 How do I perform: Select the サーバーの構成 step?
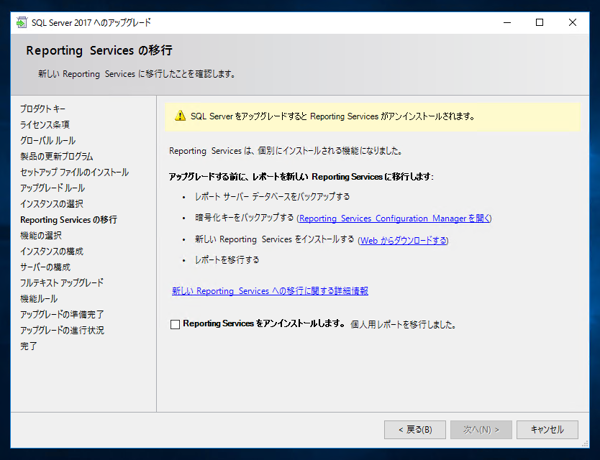coord(45,267)
